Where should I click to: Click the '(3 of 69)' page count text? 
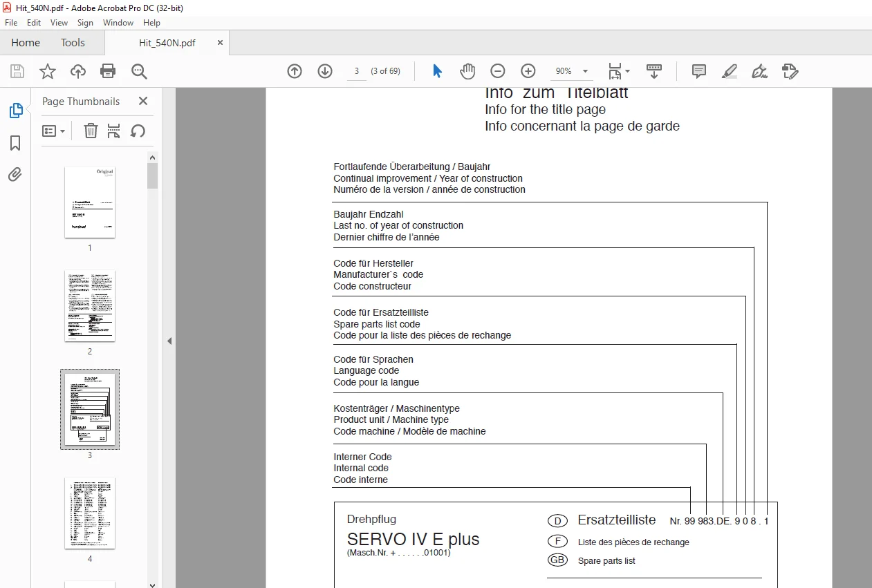tap(386, 71)
